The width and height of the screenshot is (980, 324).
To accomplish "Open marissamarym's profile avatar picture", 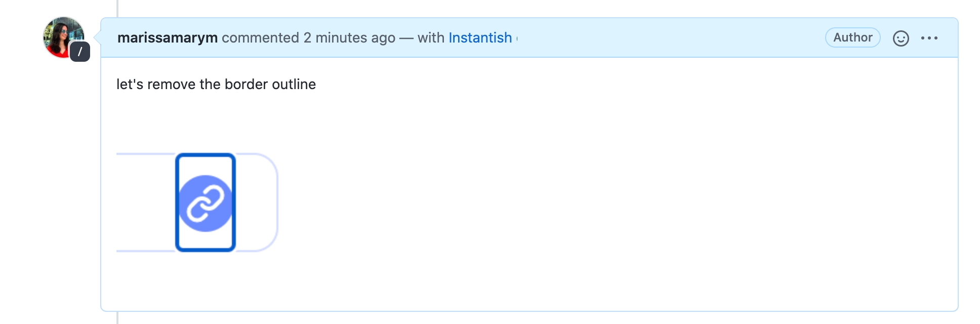I will (x=62, y=35).
